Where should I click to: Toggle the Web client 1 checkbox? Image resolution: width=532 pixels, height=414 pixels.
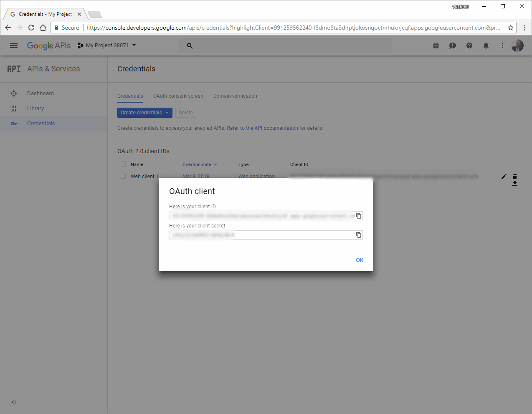click(x=123, y=176)
